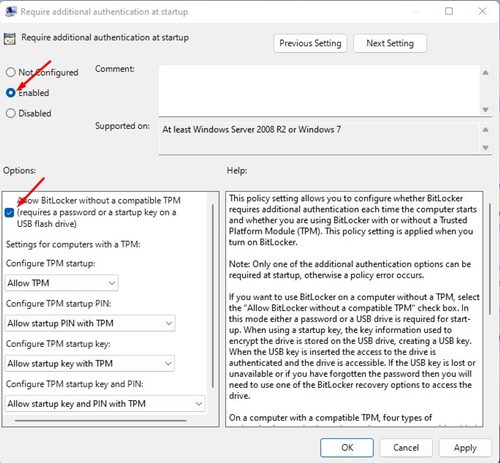Click the Options panel horizontal scrollbar
Viewport: 500px width, 463px height.
click(100, 421)
